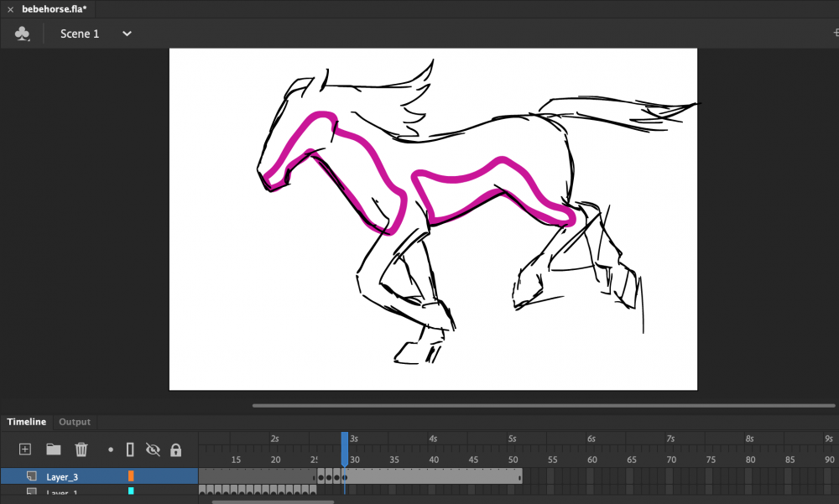Create a new layer folder

[53, 449]
